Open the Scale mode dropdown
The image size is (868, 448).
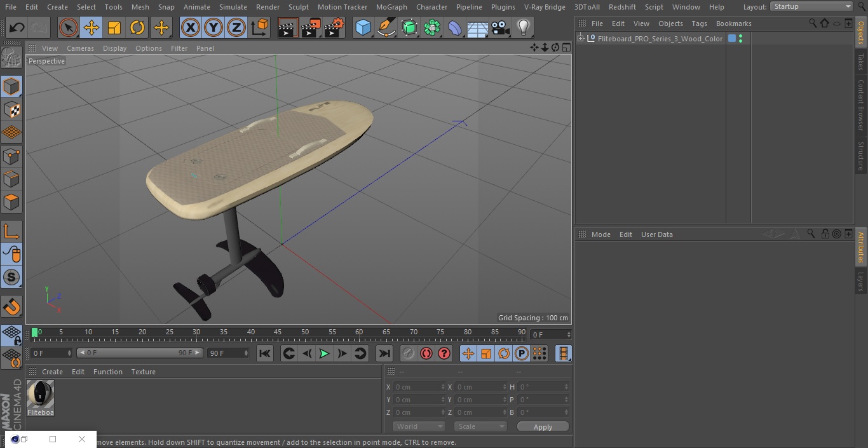click(x=480, y=426)
